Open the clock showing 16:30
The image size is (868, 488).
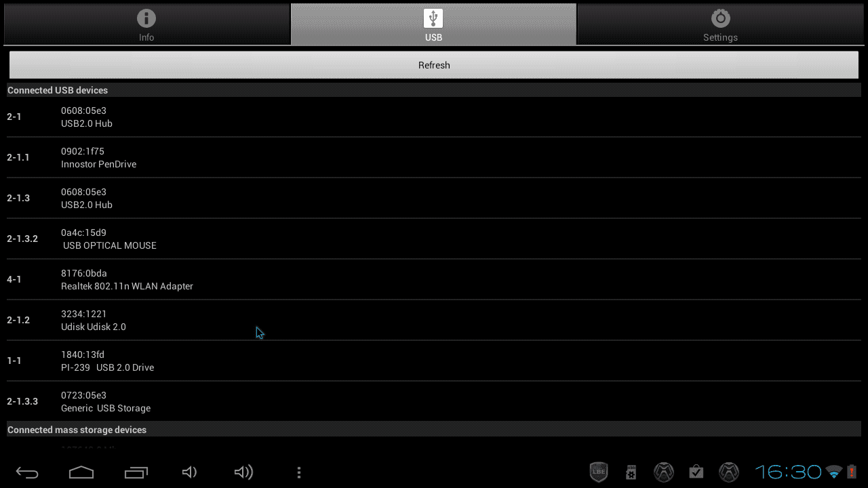788,472
